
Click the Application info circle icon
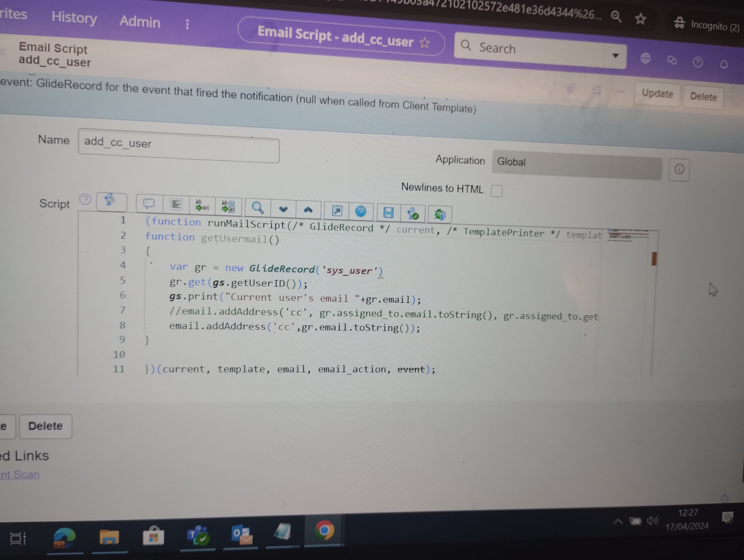coord(679,169)
